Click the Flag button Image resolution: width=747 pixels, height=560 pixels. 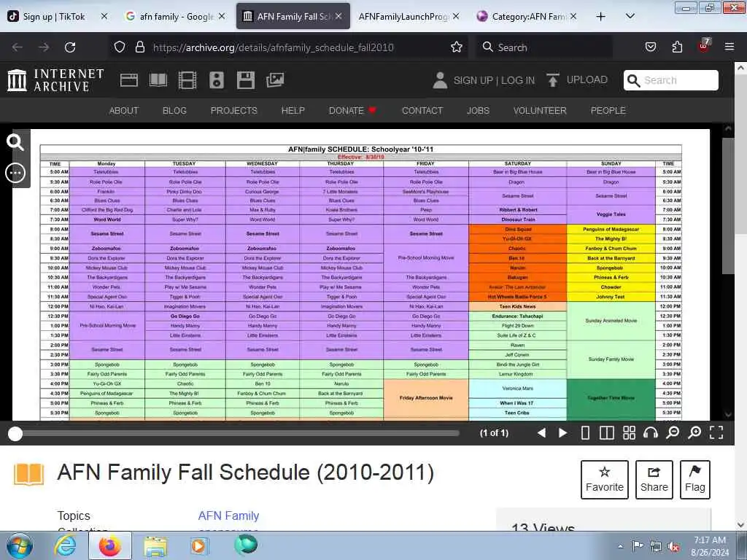[694, 480]
